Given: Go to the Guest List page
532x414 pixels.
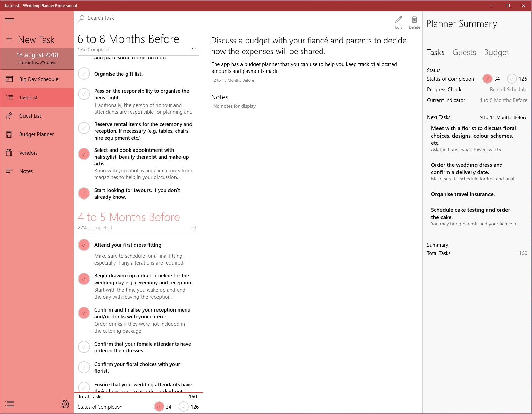Looking at the screenshot, I should pyautogui.click(x=37, y=116).
